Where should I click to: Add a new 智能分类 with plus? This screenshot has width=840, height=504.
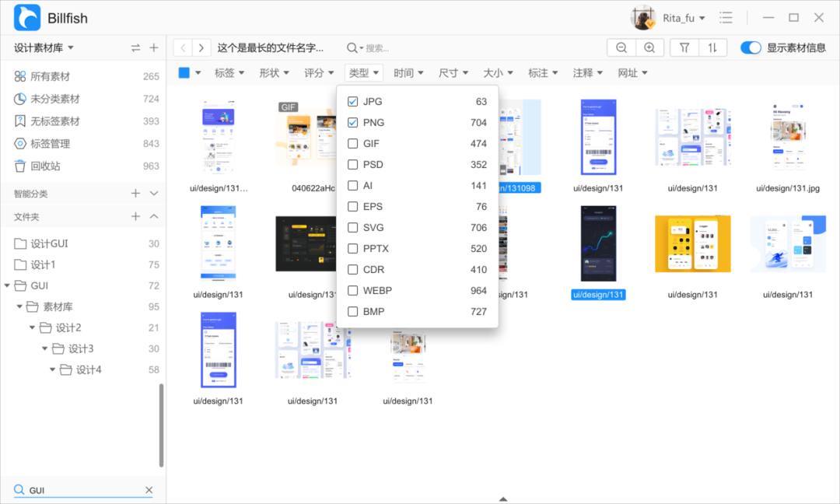[135, 194]
